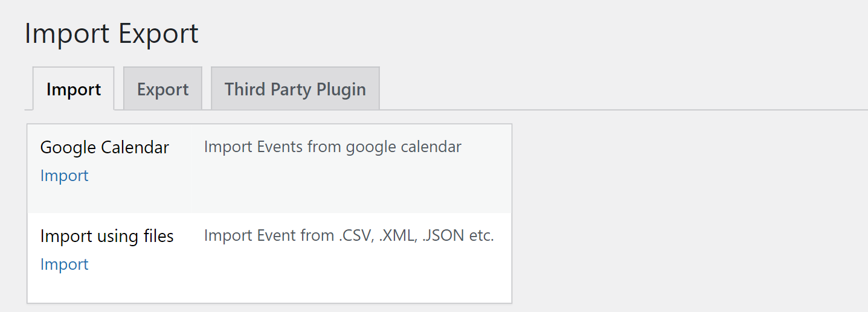Viewport: 868px width, 312px height.
Task: Click Import link under Google Calendar
Action: coord(65,176)
